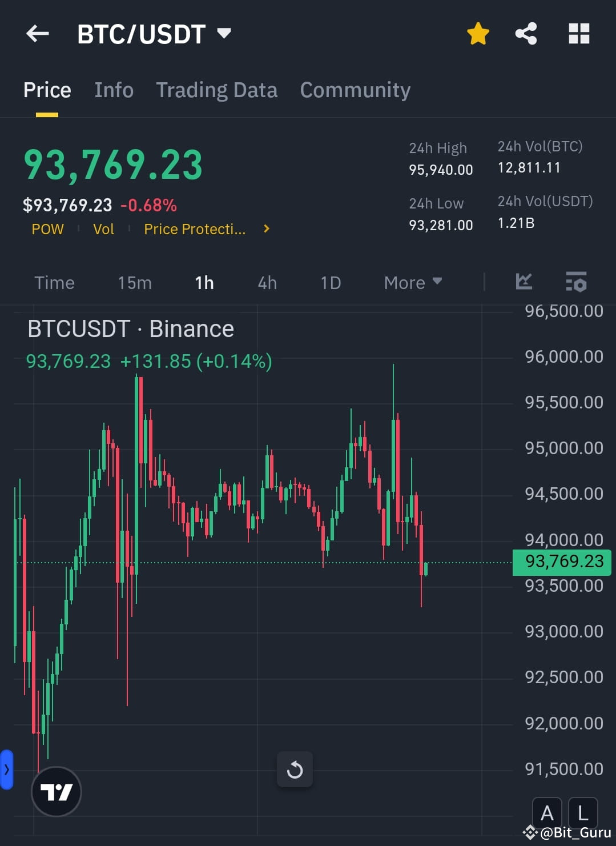The width and height of the screenshot is (616, 846).
Task: Go back using the back arrow
Action: pyautogui.click(x=37, y=34)
